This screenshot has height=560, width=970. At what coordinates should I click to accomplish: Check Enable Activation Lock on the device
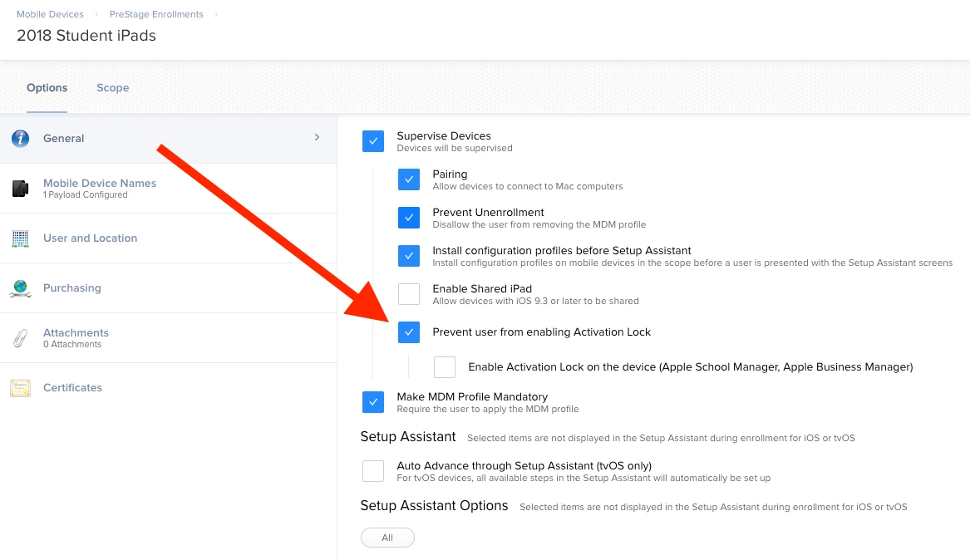445,367
